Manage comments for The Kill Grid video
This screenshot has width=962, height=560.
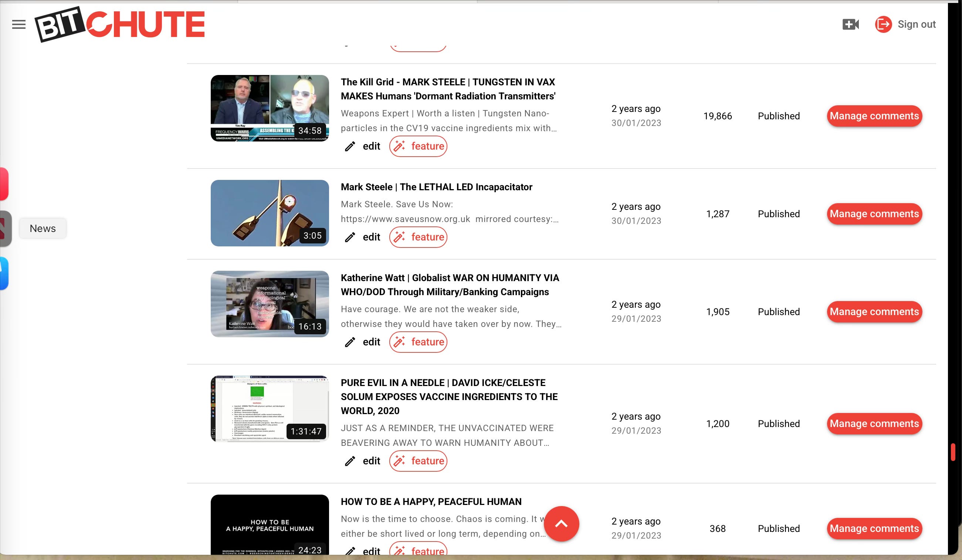click(x=874, y=116)
